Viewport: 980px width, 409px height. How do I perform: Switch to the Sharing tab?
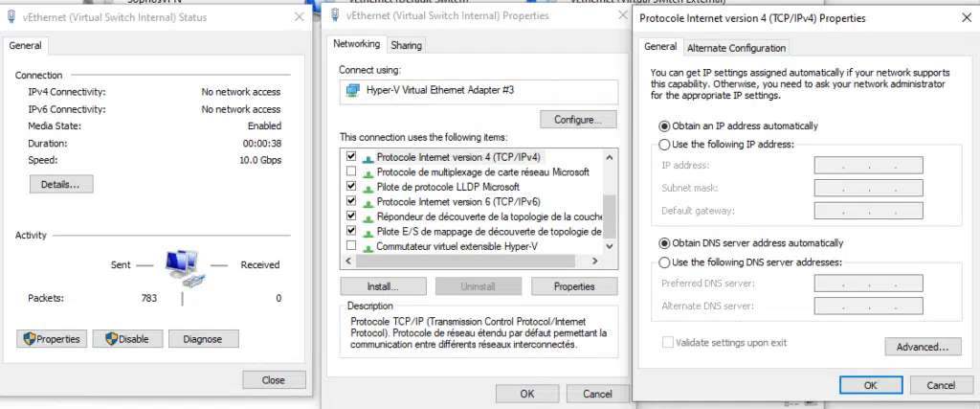406,45
